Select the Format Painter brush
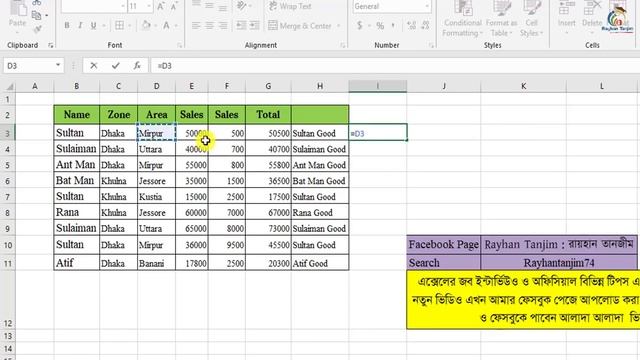This screenshot has width=640, height=360. [x=37, y=29]
